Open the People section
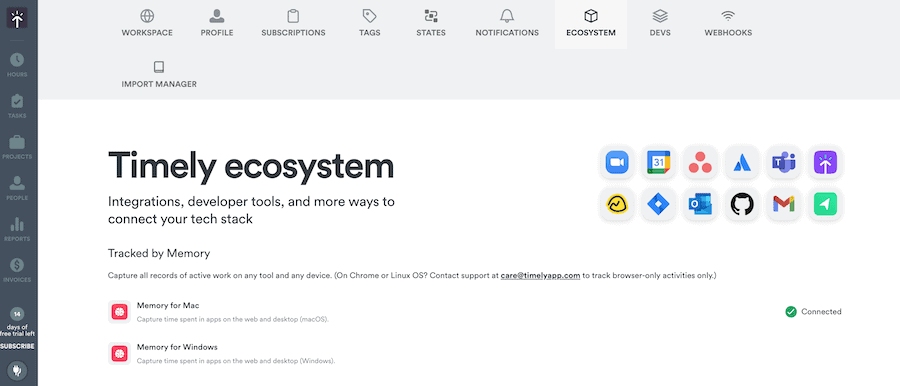900x386 pixels. tap(17, 188)
